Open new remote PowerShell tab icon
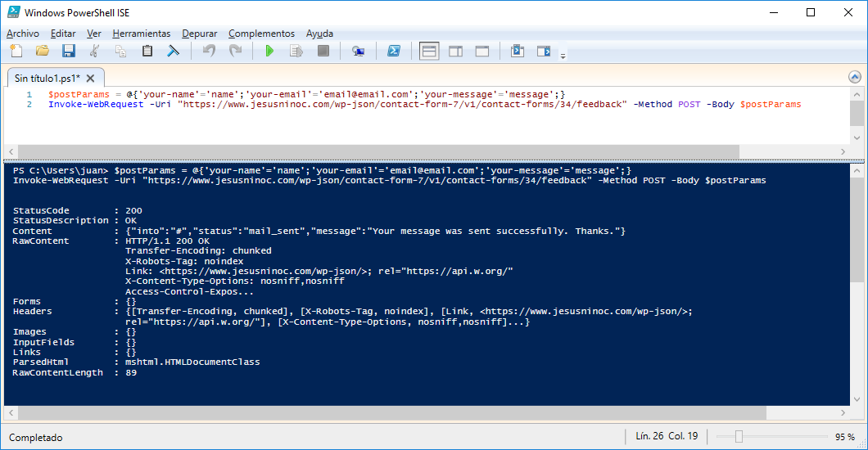This screenshot has width=868, height=450. [x=358, y=52]
